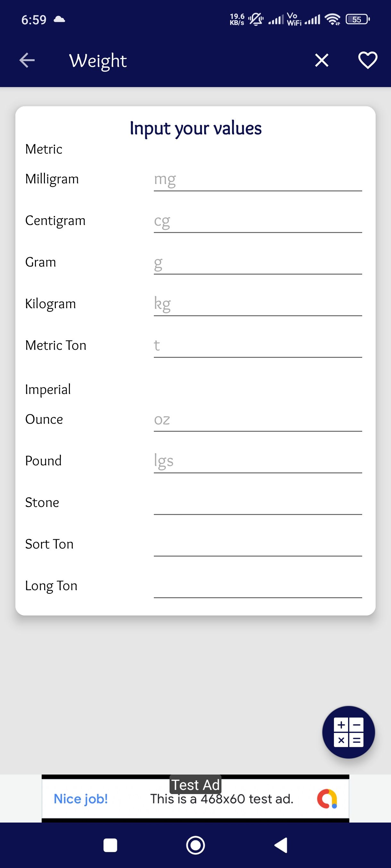The image size is (391, 868).
Task: Tap the heart favorite icon
Action: [367, 61]
